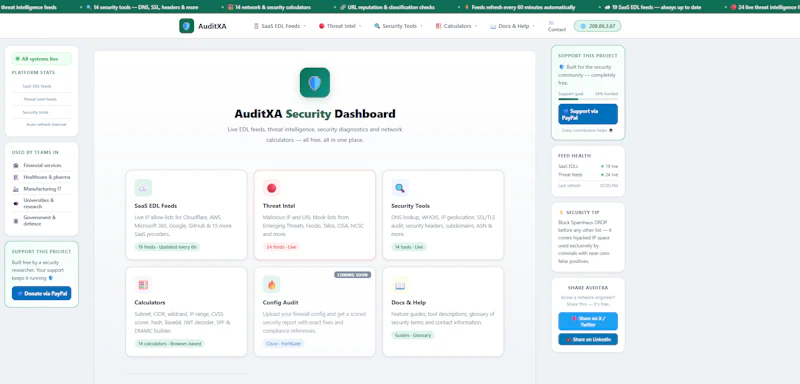Expand the Docs & Help dropdown arrow
800x384 pixels.
tap(533, 26)
